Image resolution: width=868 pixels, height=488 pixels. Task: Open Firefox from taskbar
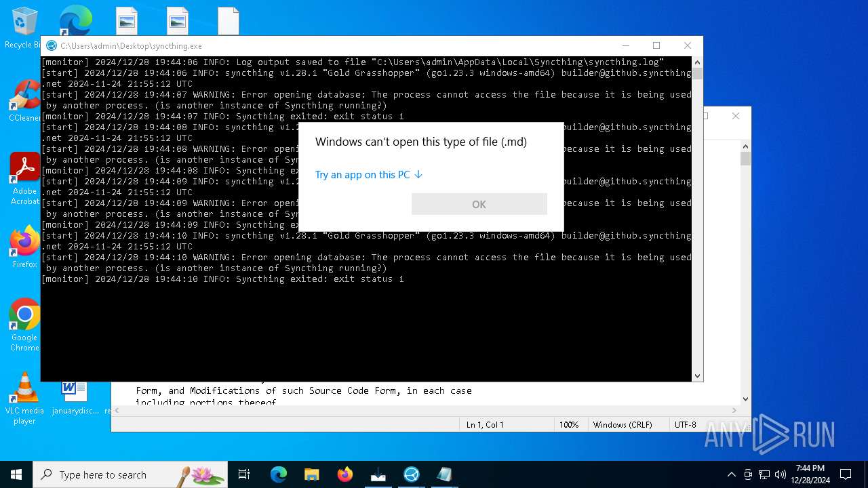click(345, 474)
